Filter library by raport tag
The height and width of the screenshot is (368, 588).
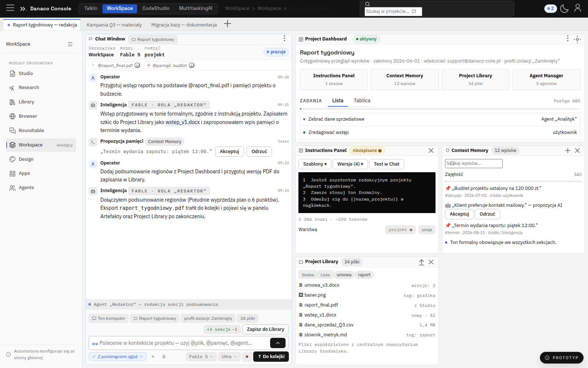364,275
